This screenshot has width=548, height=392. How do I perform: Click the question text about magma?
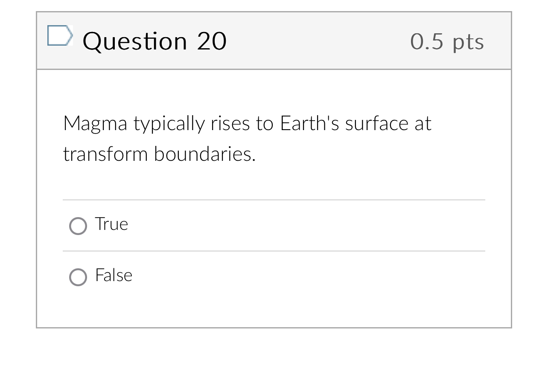[247, 123]
